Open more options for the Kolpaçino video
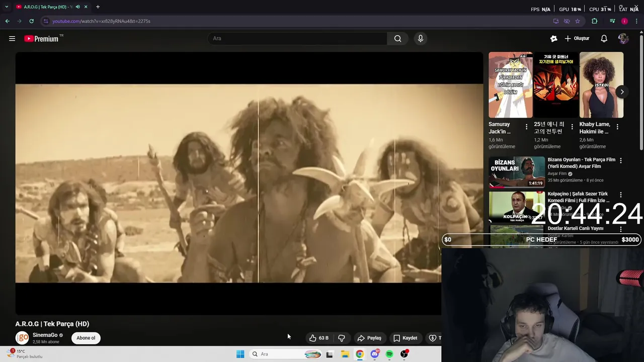Viewport: 644px width, 362px height. coord(620,195)
